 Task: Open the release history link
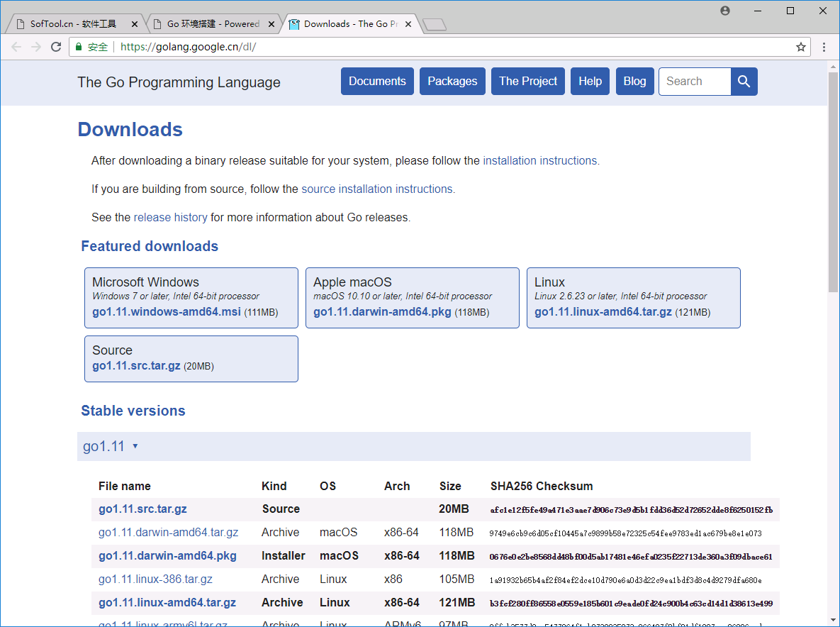coord(170,218)
